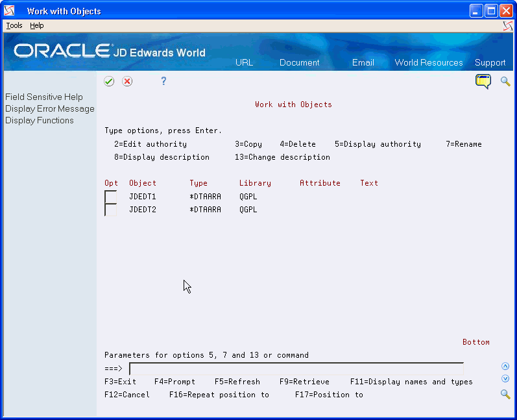Select Field Sensitive Help
The height and width of the screenshot is (420, 517).
coord(44,97)
